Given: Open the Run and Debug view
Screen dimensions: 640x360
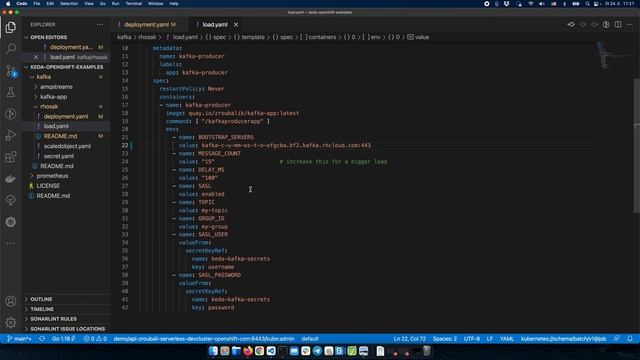Looking at the screenshot, I should coord(11,135).
